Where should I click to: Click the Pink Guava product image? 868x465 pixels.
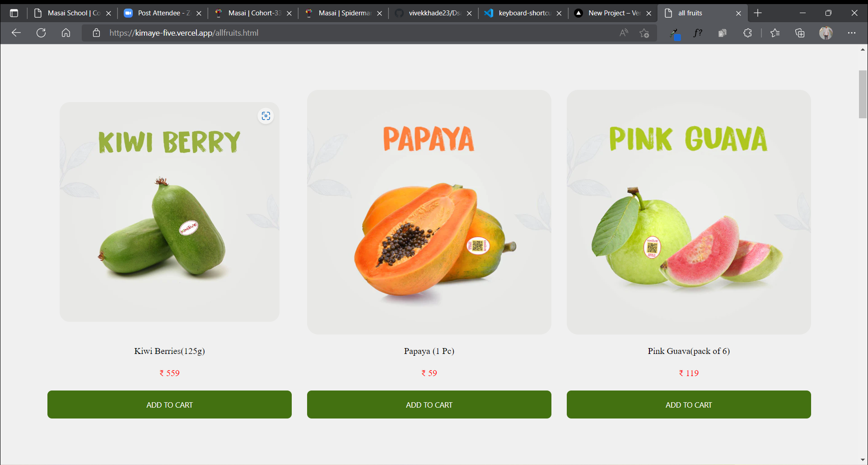(x=689, y=212)
